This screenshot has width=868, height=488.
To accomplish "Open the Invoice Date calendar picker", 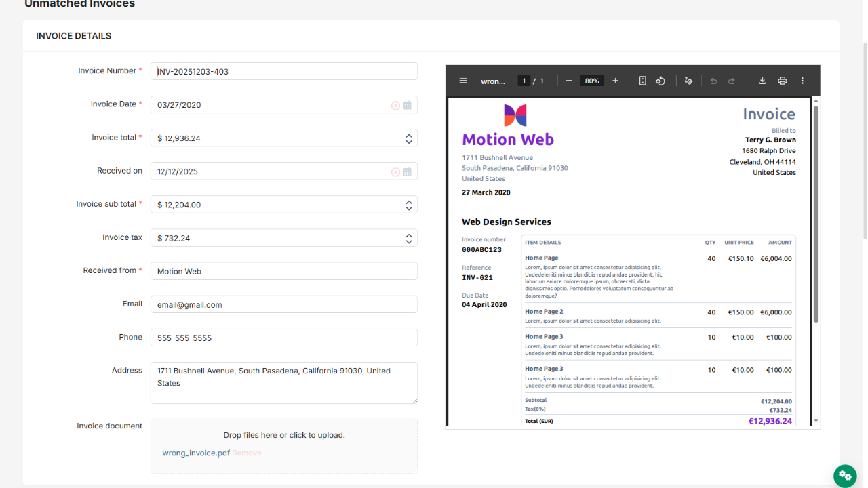I will coord(408,105).
